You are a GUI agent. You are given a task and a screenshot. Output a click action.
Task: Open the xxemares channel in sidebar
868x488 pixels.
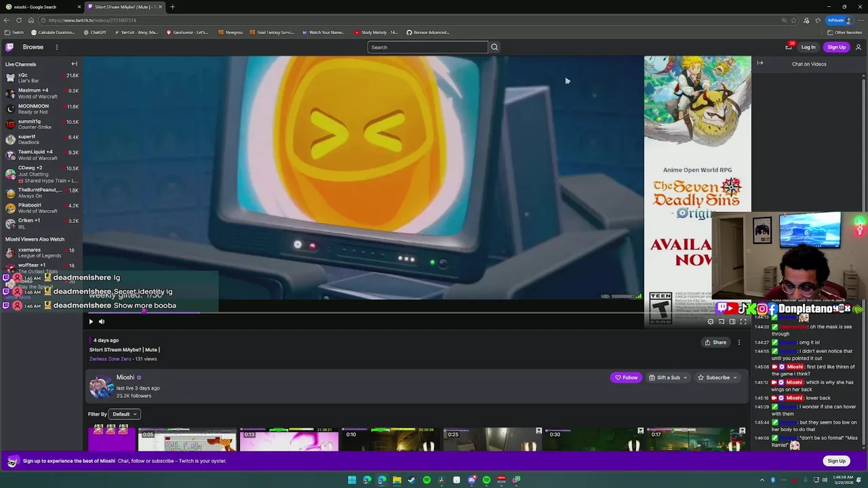coord(41,253)
